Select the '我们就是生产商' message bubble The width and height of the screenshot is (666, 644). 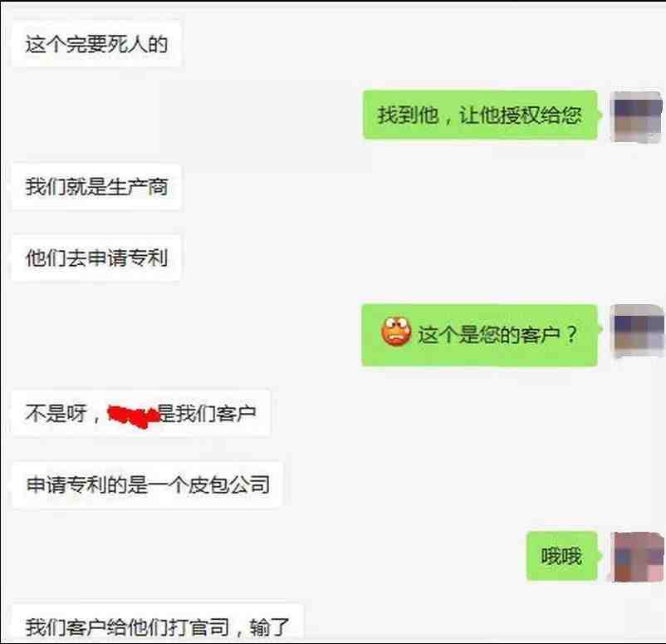pyautogui.click(x=96, y=187)
